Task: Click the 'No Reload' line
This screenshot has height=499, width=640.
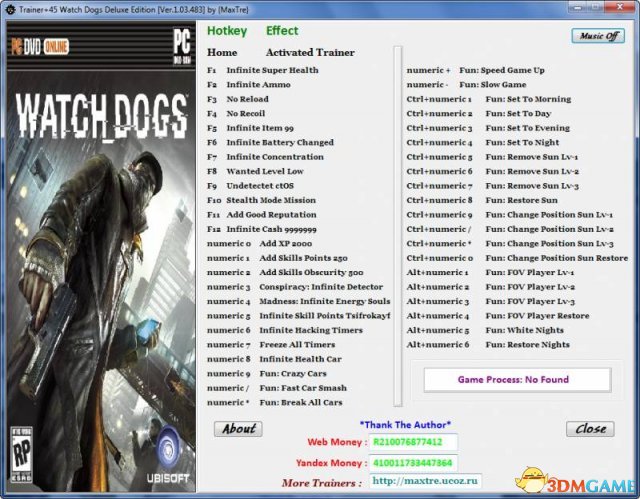Action: click(247, 99)
